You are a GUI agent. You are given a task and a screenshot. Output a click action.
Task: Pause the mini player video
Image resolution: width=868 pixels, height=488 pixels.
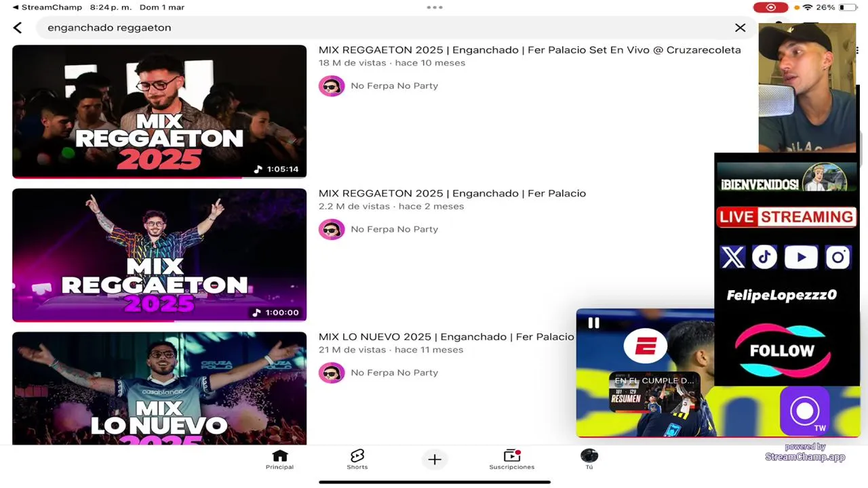pyautogui.click(x=593, y=323)
